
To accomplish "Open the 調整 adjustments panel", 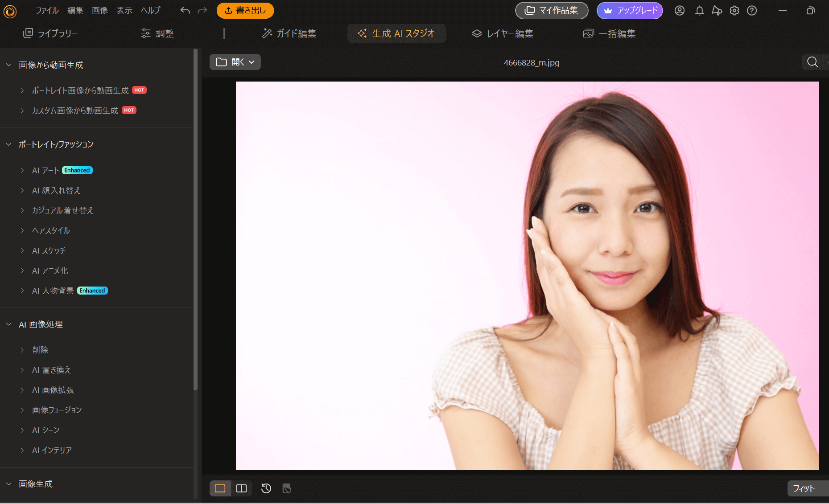I will (x=157, y=33).
